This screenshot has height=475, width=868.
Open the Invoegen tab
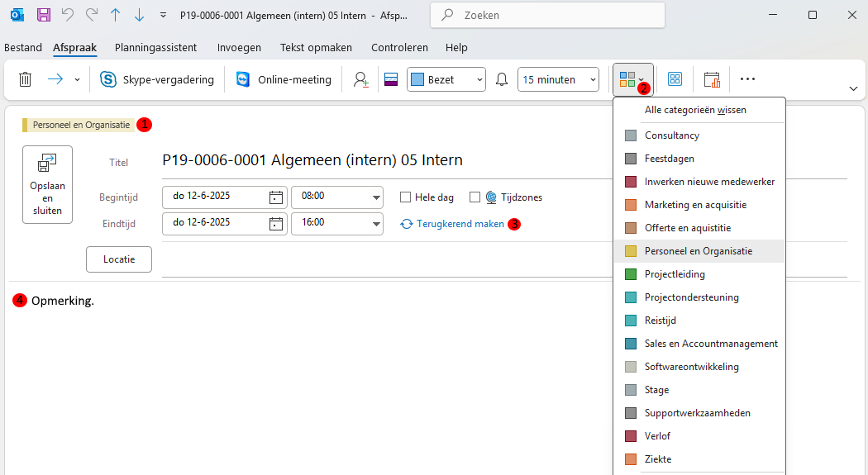pos(239,48)
